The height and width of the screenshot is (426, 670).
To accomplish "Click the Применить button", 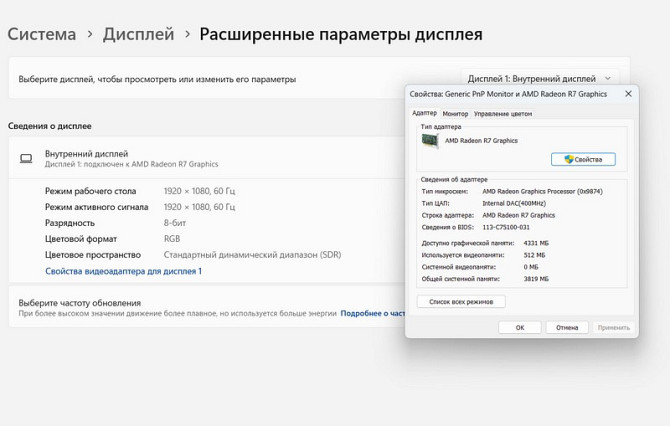I will pyautogui.click(x=613, y=327).
